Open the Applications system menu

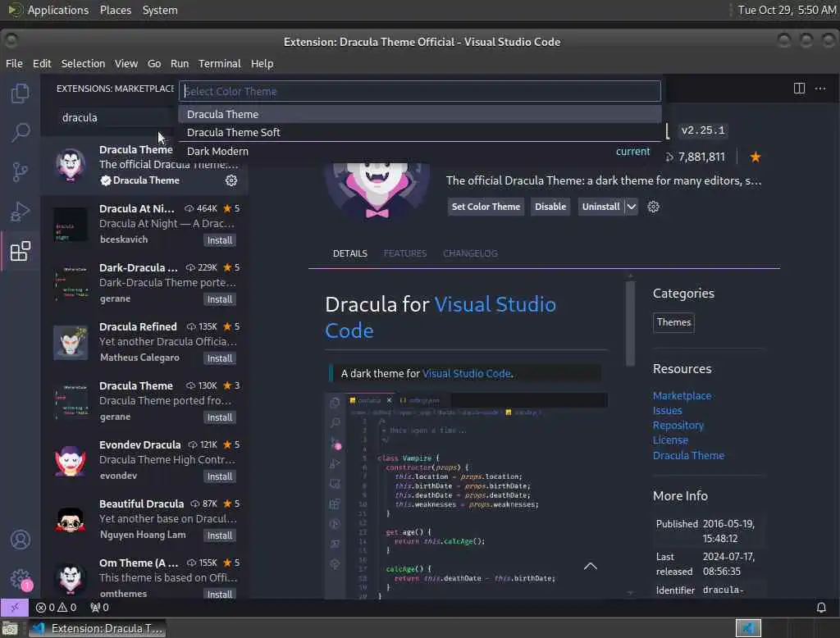[58, 10]
